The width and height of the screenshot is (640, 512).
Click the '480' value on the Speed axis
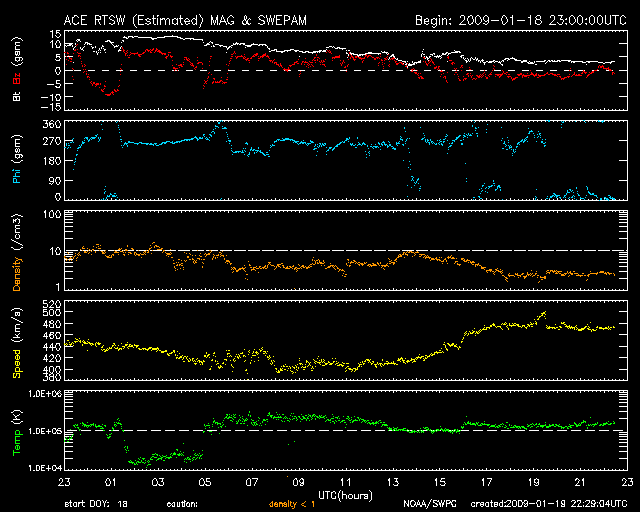tap(52, 323)
